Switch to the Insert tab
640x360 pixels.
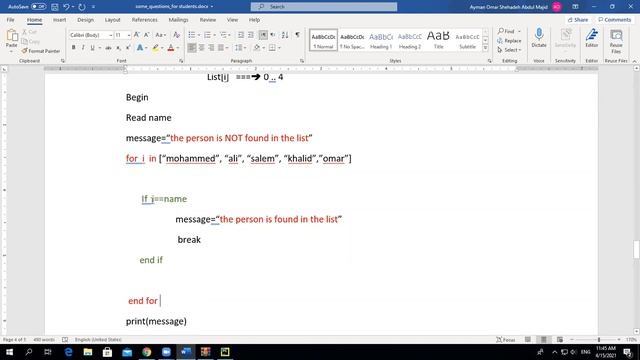[59, 20]
